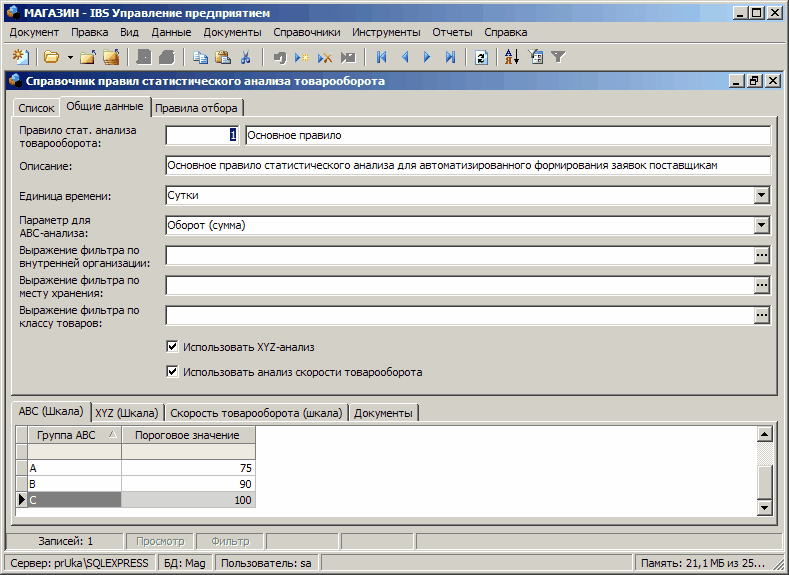The height and width of the screenshot is (575, 789).
Task: Click the grid scrollbar up arrow
Action: [764, 434]
